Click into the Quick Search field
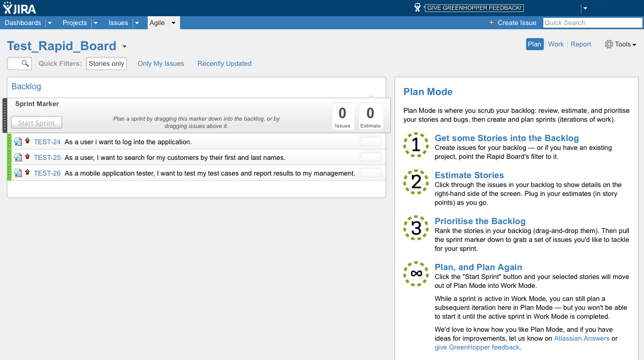644x360 pixels. point(593,22)
